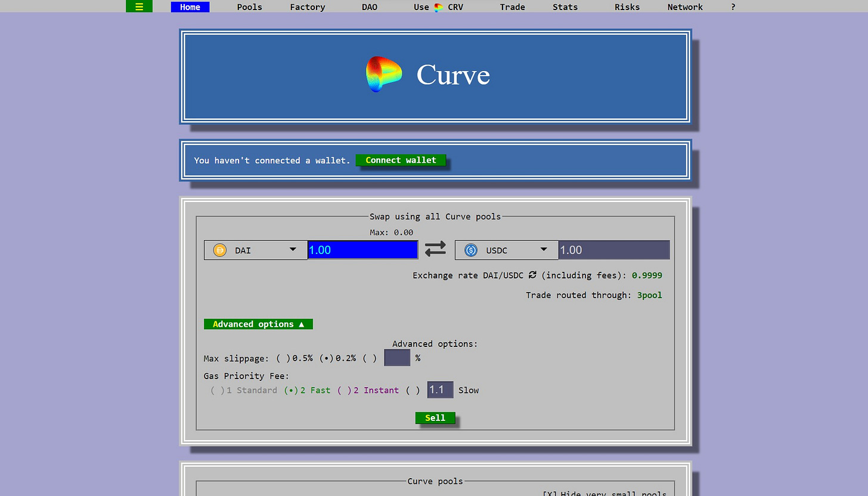Go to the Home tab
The image size is (868, 496).
190,7
